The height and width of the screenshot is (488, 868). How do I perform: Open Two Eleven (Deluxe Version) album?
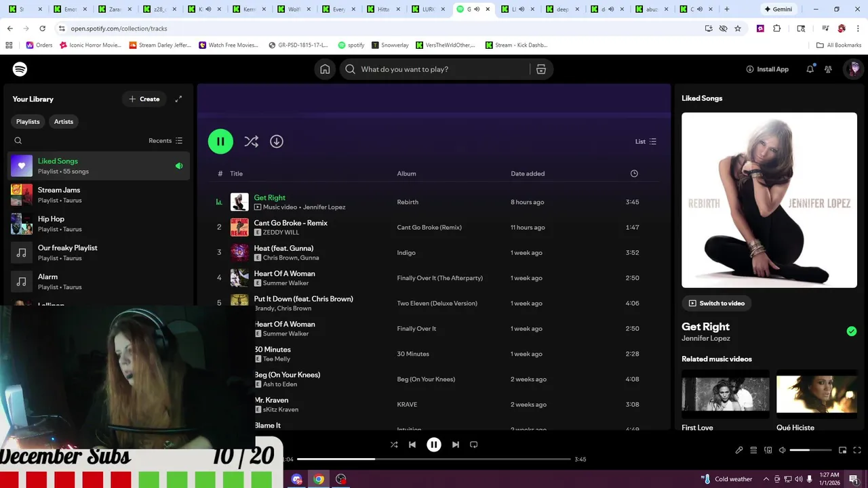437,303
